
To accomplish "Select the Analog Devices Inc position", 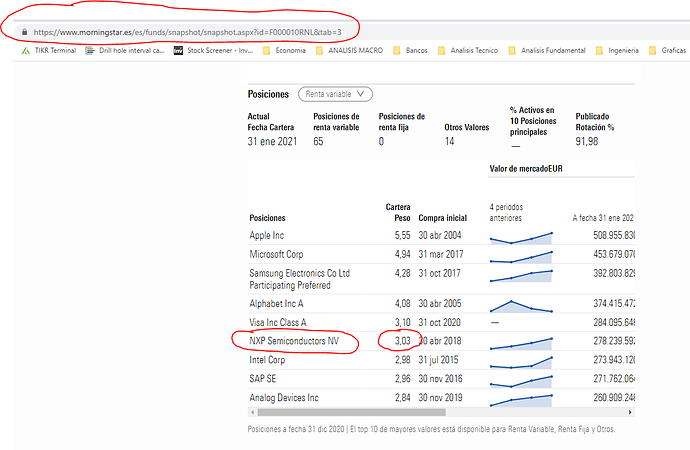I will click(284, 398).
